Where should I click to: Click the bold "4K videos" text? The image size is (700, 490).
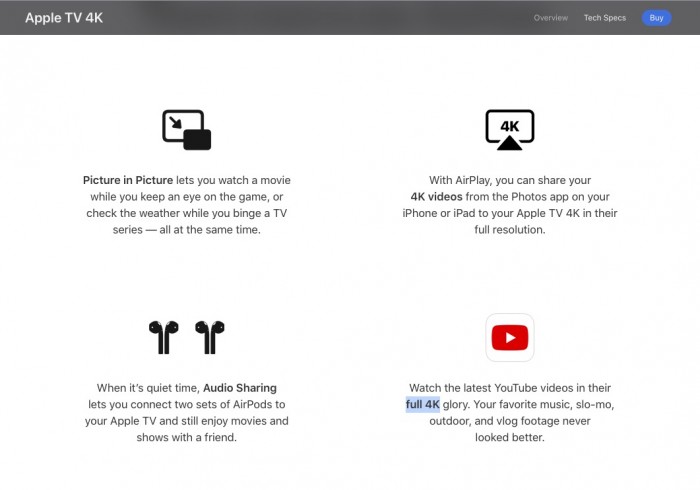(437, 197)
